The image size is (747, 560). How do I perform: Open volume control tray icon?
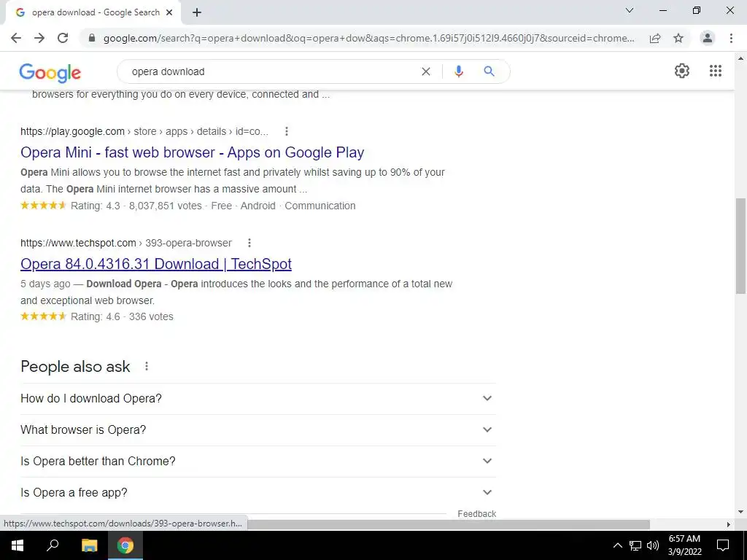pos(653,545)
